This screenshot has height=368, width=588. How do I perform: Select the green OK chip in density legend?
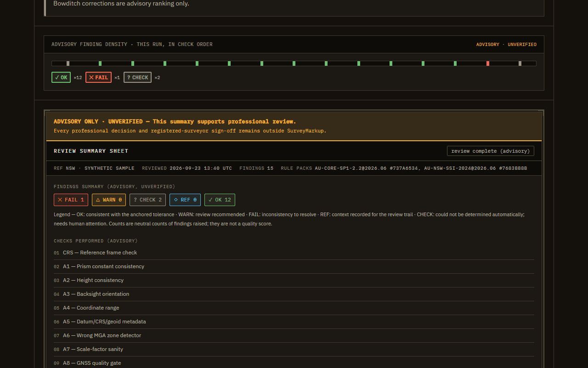(x=61, y=77)
